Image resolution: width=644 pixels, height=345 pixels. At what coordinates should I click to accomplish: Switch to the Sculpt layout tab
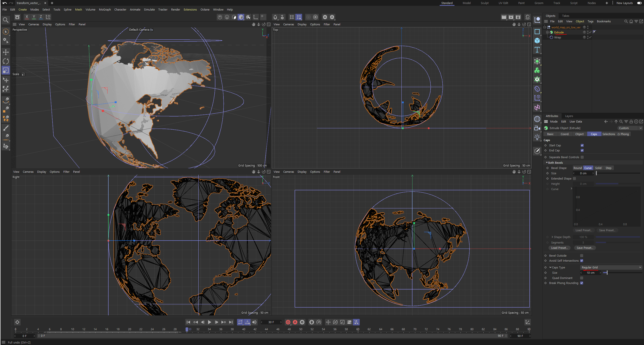pos(485,3)
